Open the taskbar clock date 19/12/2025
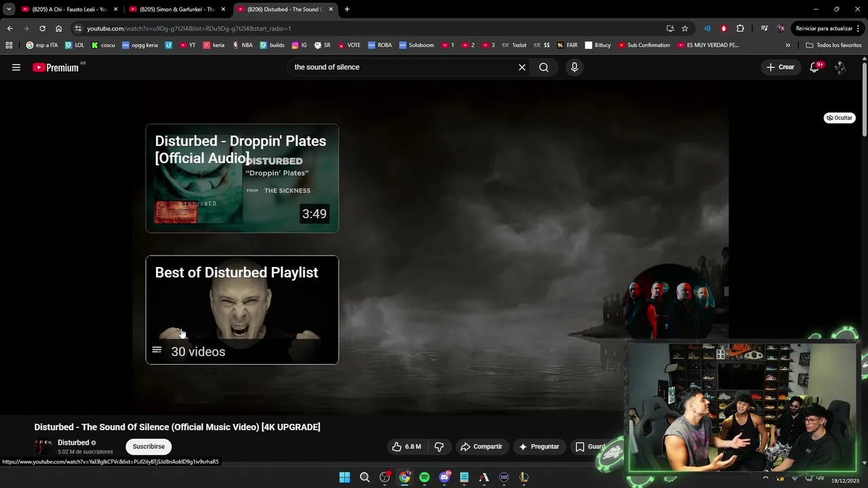 pos(846,481)
